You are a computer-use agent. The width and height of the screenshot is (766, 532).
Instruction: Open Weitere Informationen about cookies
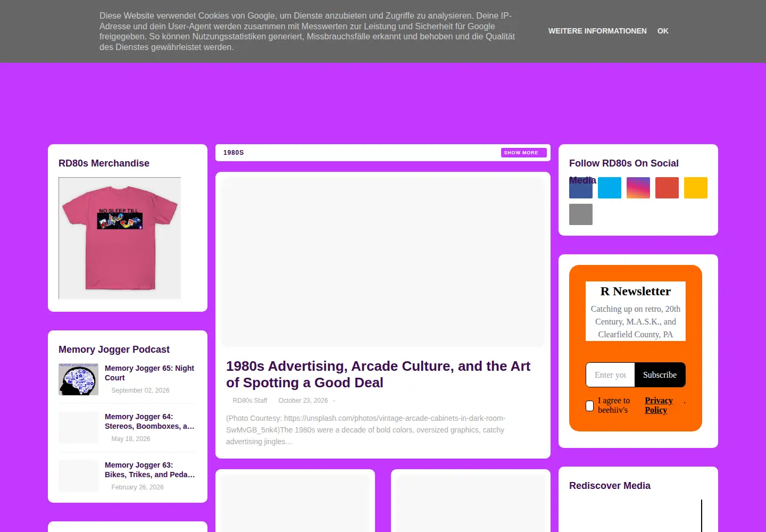pos(597,31)
